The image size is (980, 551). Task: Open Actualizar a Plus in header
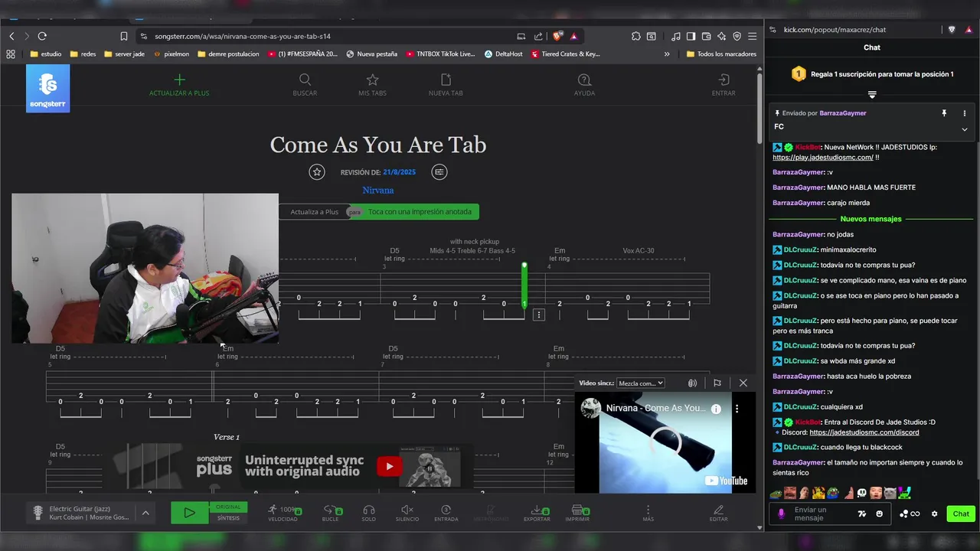click(x=179, y=85)
